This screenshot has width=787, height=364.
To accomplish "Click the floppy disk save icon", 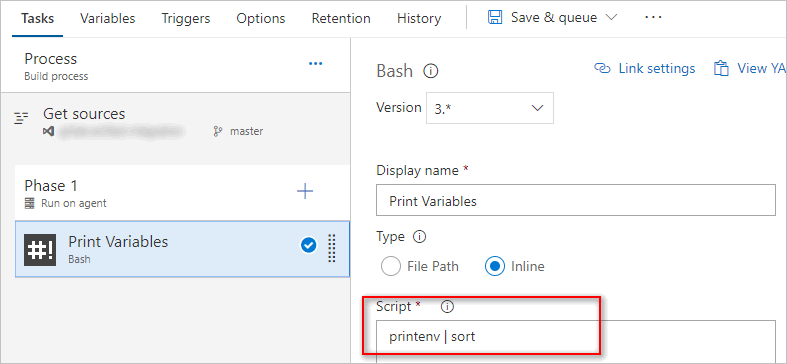I will tap(495, 18).
